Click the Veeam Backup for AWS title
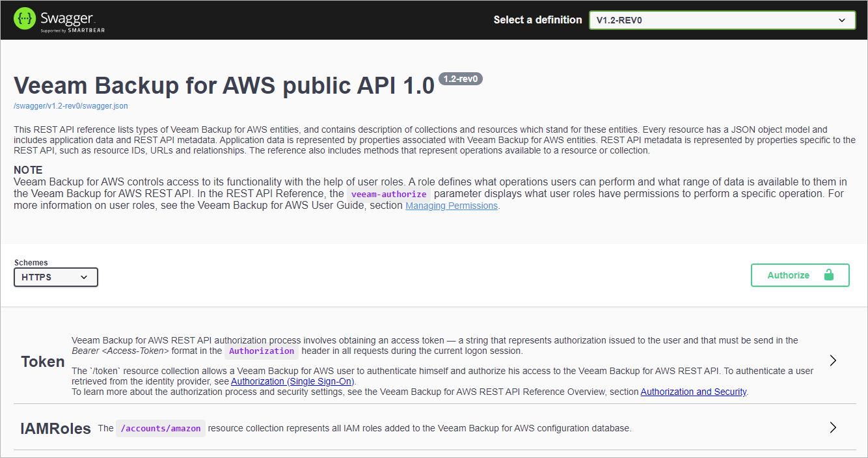This screenshot has width=868, height=458. 224,85
